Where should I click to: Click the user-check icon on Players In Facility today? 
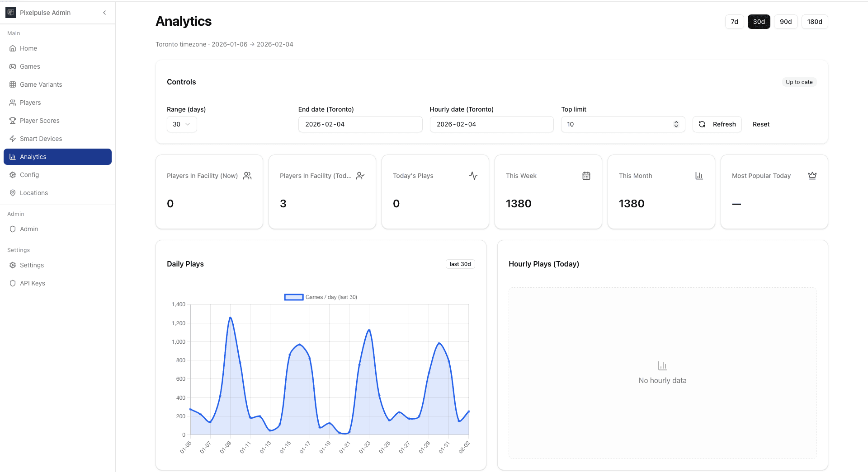(360, 176)
